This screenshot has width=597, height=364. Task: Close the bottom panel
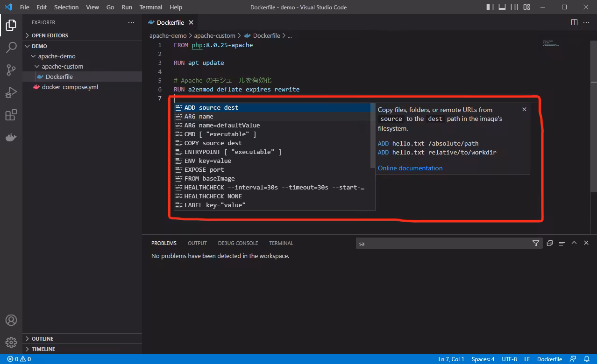click(x=586, y=243)
